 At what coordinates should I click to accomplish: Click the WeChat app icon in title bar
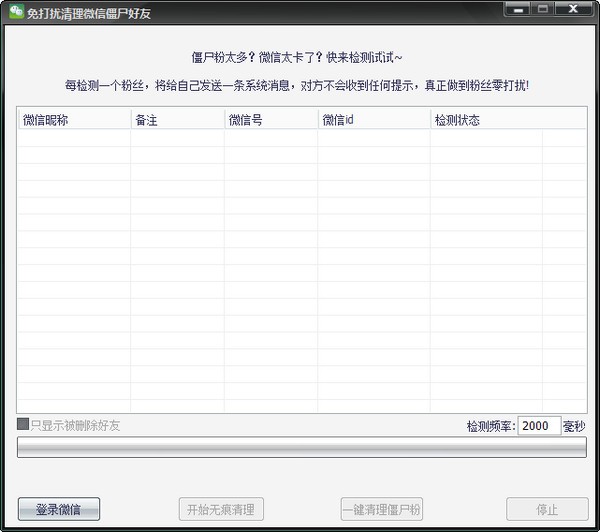pos(16,12)
